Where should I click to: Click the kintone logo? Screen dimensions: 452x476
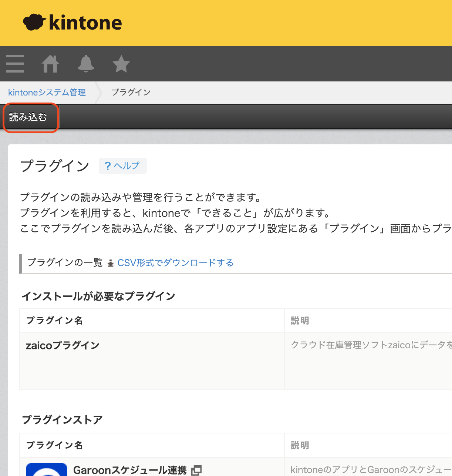[x=72, y=22]
